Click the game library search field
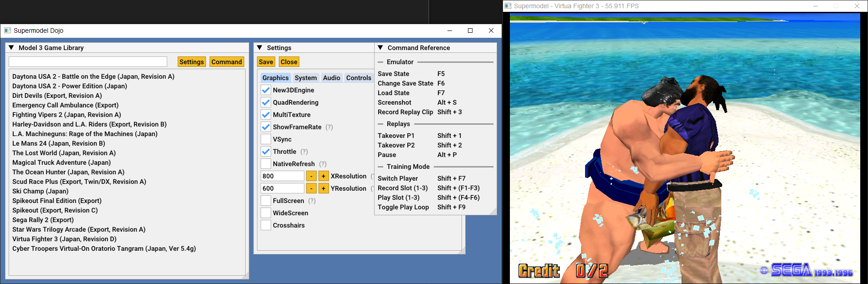Viewport: 868px width, 284px height. 88,62
